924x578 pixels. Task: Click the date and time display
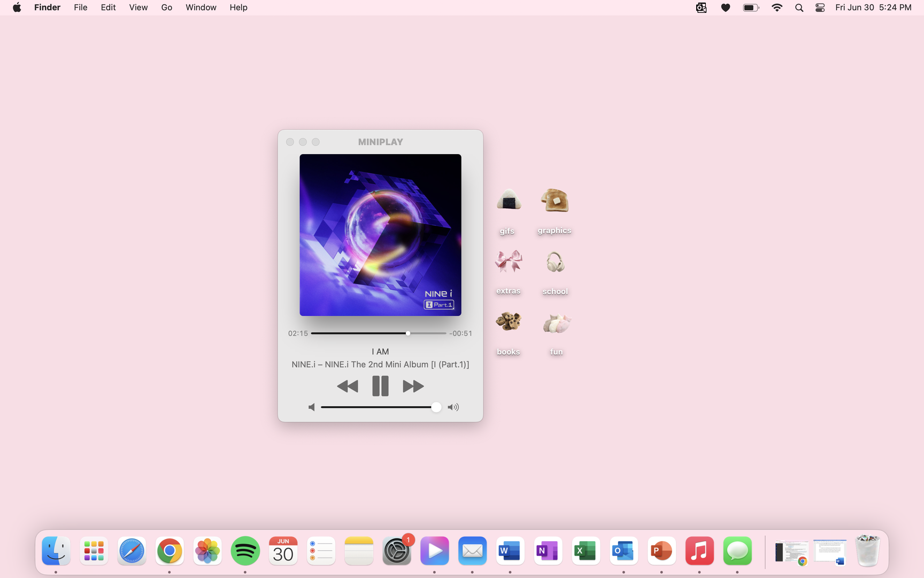pyautogui.click(x=873, y=7)
